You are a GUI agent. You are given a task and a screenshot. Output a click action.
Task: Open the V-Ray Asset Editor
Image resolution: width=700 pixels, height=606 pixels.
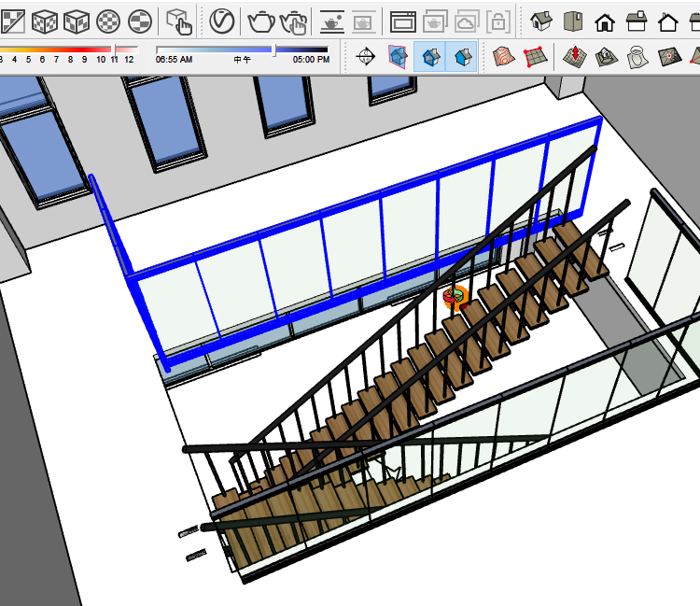222,21
